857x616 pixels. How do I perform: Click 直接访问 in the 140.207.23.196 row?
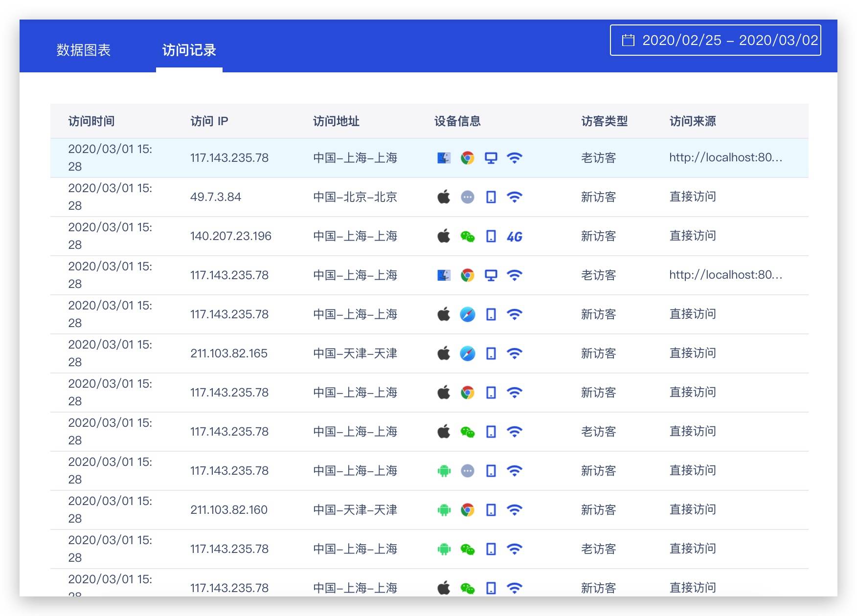[693, 236]
